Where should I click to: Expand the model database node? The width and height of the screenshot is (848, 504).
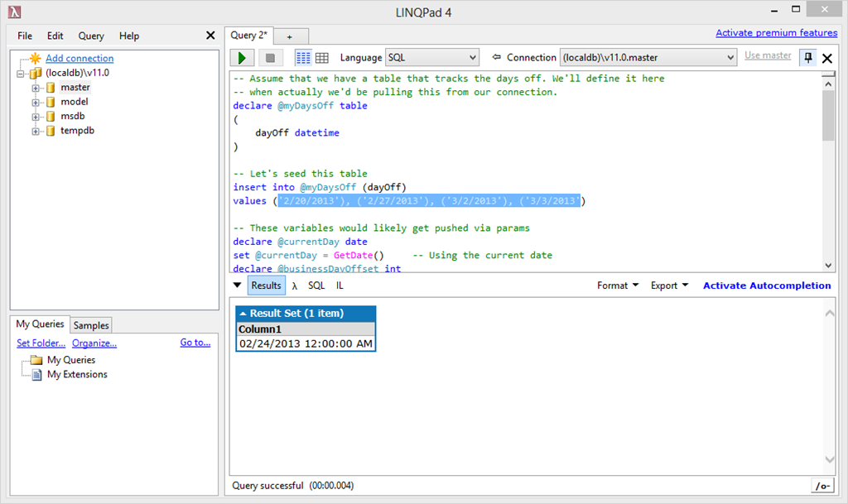point(35,103)
